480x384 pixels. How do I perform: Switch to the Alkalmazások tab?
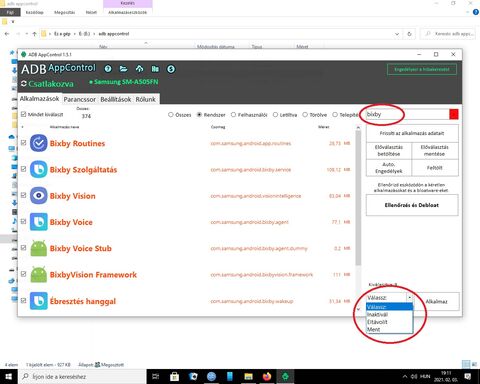click(39, 99)
